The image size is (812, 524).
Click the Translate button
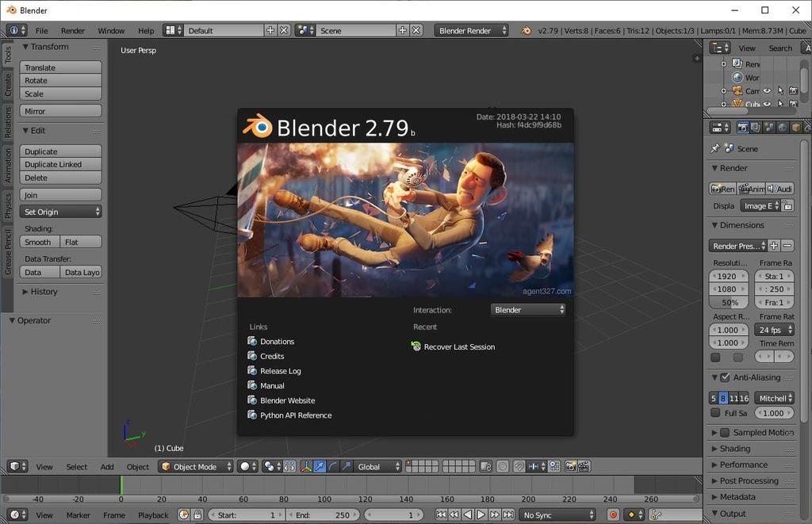point(60,67)
